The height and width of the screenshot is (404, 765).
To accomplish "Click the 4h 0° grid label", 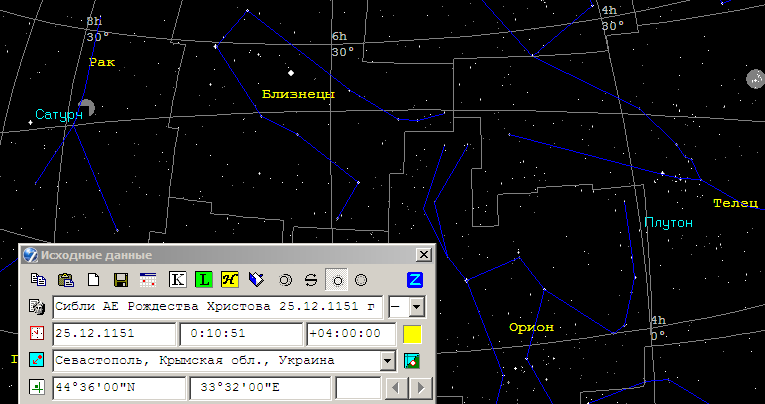I will (658, 328).
